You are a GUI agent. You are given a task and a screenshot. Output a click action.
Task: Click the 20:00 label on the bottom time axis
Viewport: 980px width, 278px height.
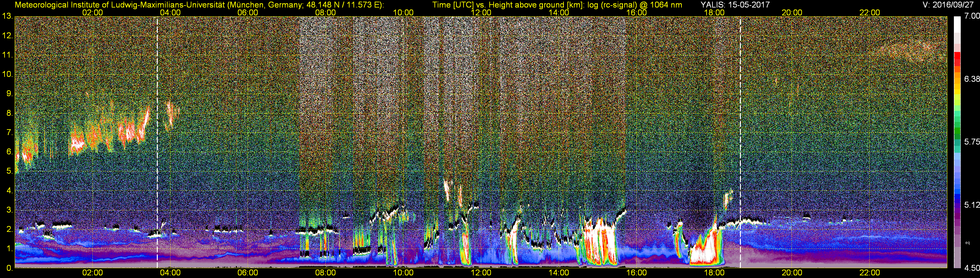792,273
